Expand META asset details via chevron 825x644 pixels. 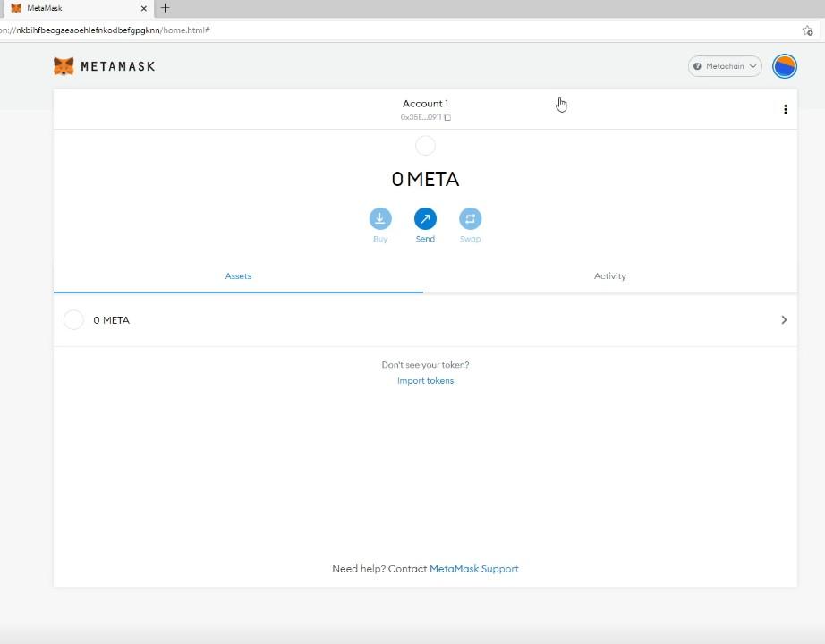point(784,320)
